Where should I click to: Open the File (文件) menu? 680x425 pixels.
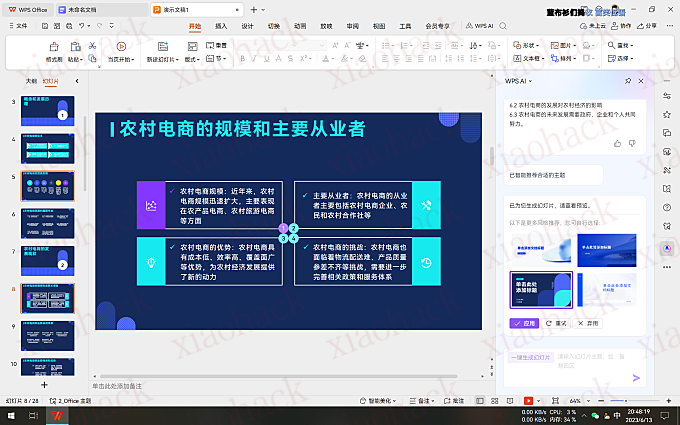tap(18, 26)
